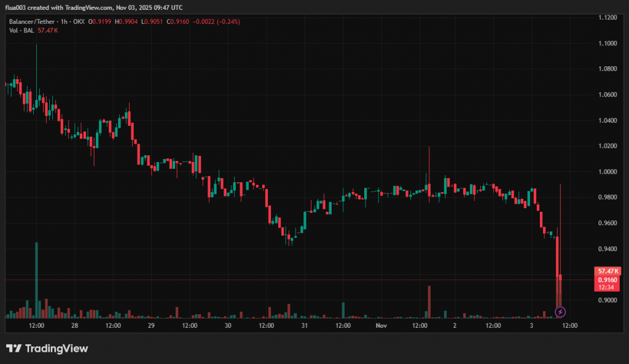The height and width of the screenshot is (364, 629).
Task: Click the chart header caption with date
Action: tap(94, 7)
